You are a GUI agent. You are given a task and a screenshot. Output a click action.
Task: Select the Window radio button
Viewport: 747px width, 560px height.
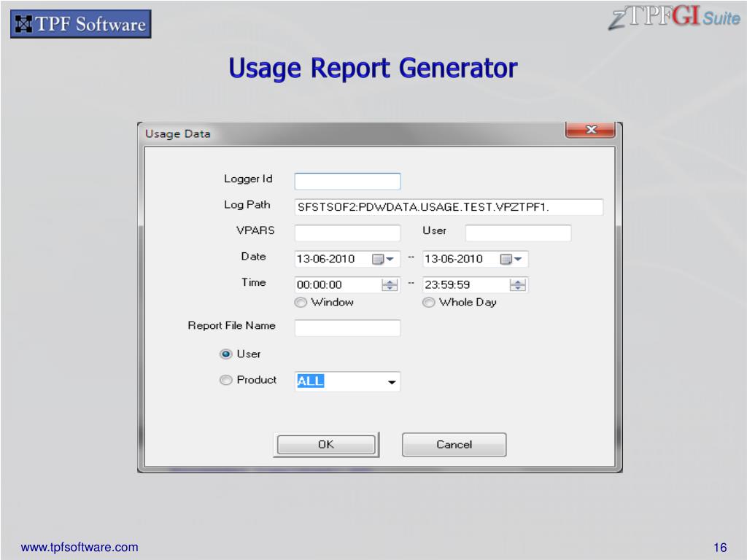[x=301, y=303]
